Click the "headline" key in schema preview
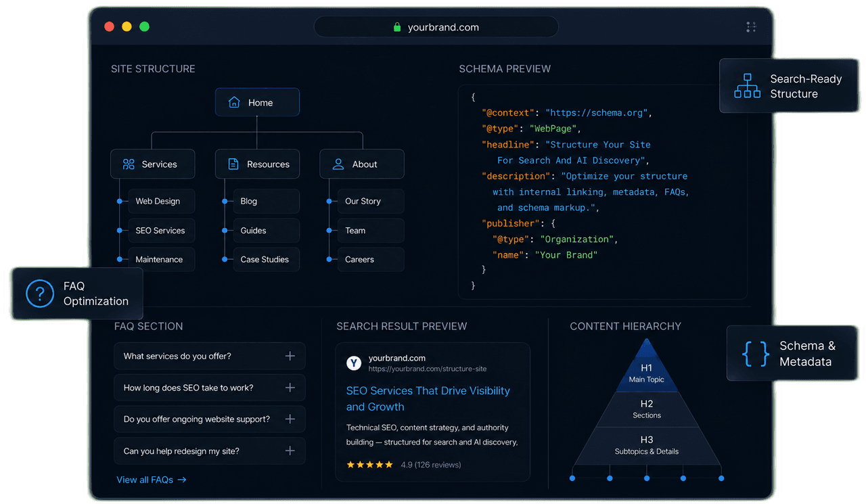The image size is (866, 504). click(x=508, y=145)
